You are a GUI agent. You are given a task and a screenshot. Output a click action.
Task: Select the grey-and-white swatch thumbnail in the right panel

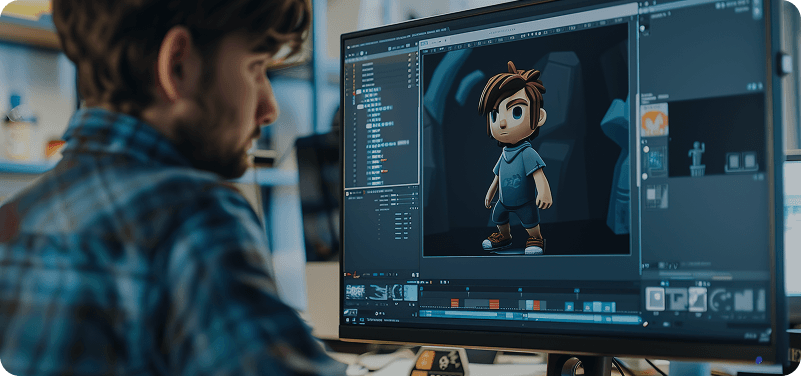[656, 197]
